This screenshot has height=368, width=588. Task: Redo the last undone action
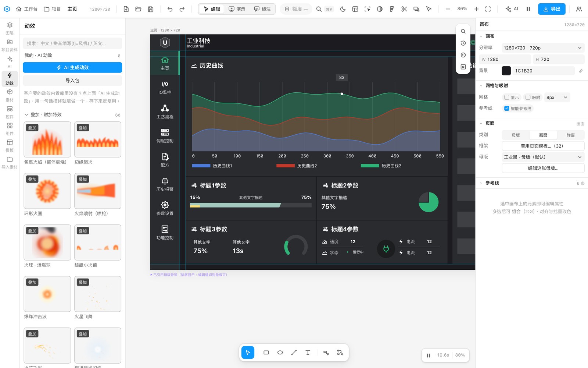[x=182, y=9]
